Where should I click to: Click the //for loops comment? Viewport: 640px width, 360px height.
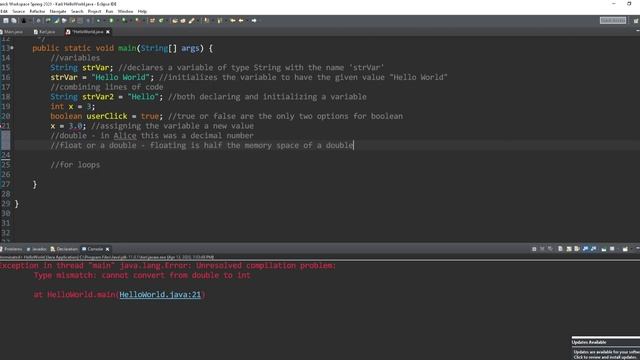(x=75, y=165)
